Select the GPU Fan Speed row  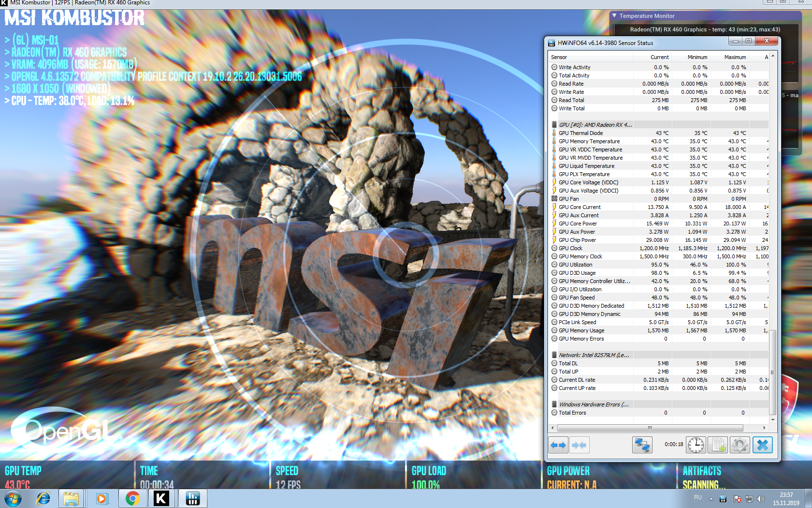click(x=659, y=298)
